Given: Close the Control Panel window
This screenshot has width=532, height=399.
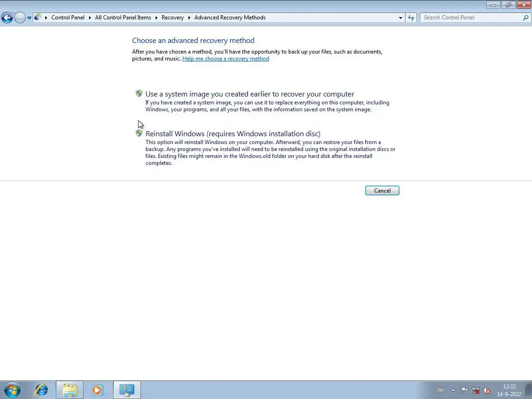Looking at the screenshot, I should [524, 5].
